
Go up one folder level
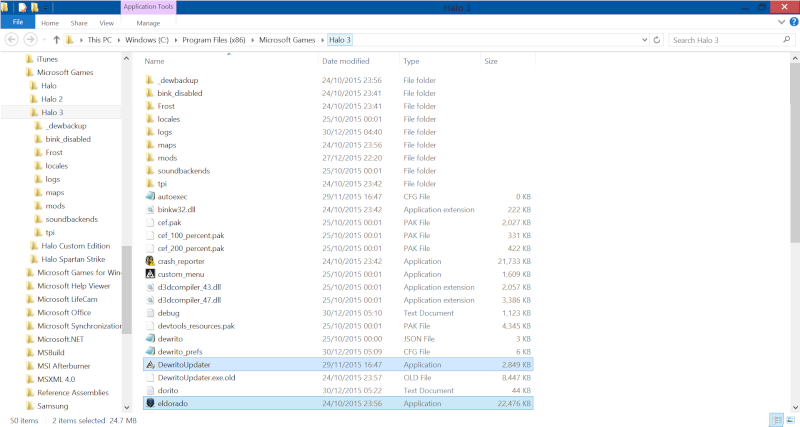point(56,40)
